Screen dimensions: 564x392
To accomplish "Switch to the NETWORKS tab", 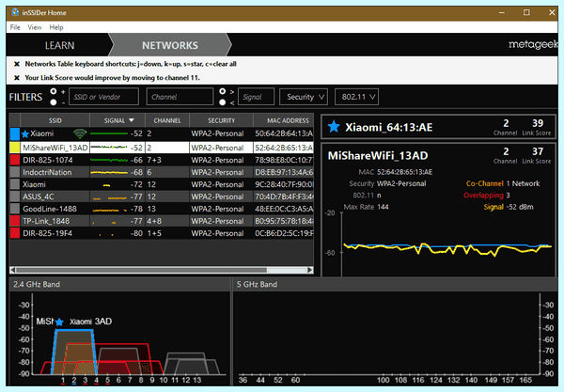I will [x=170, y=45].
